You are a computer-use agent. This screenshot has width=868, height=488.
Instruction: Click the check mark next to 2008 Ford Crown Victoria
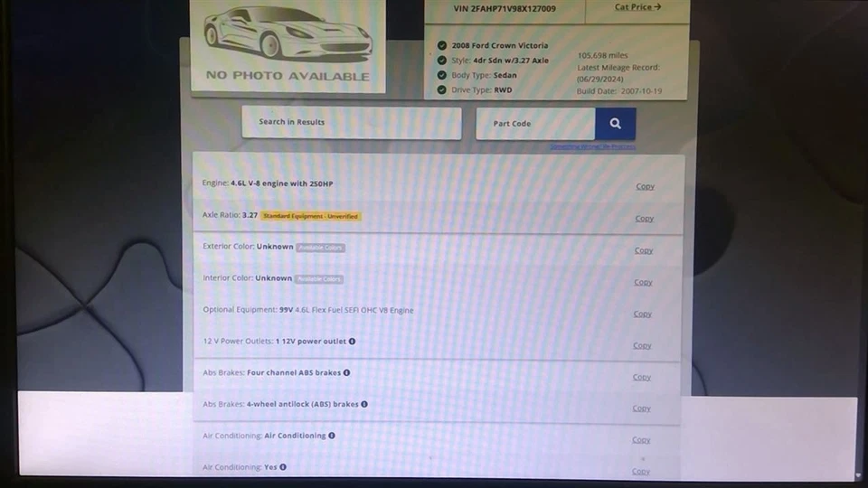coord(442,45)
